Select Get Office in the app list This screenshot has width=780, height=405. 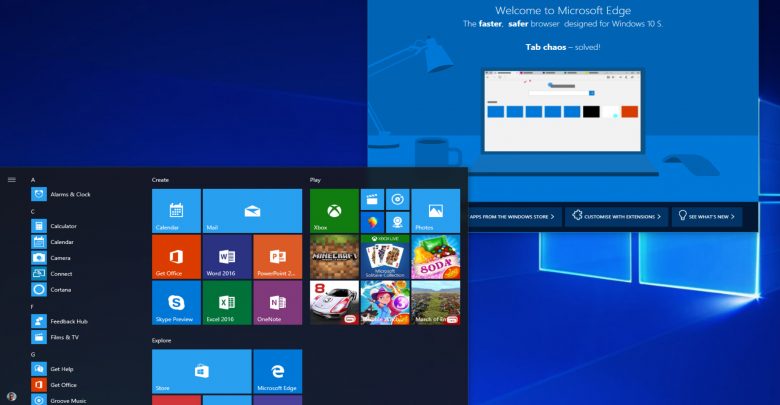pyautogui.click(x=54, y=385)
